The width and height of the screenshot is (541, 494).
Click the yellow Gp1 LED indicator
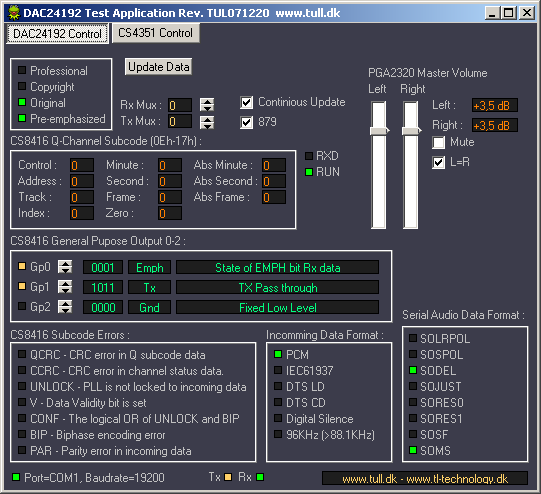point(22,286)
